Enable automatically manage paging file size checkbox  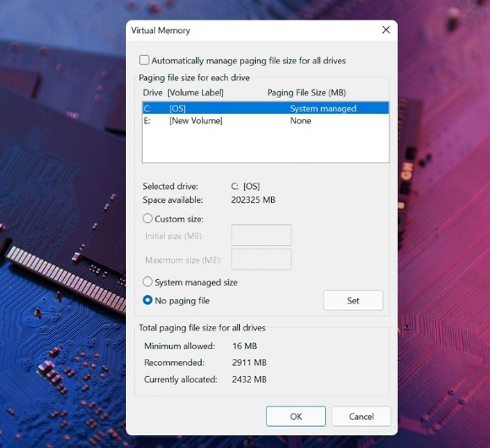pyautogui.click(x=144, y=60)
